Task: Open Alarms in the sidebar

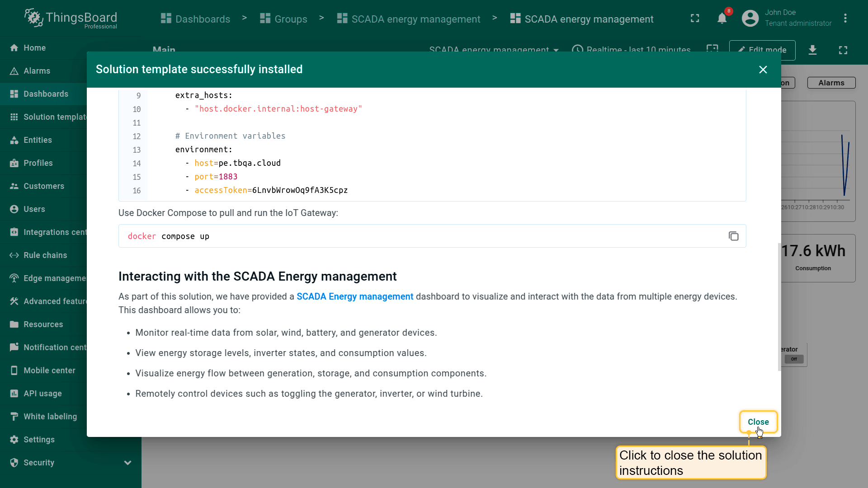Action: click(37, 71)
